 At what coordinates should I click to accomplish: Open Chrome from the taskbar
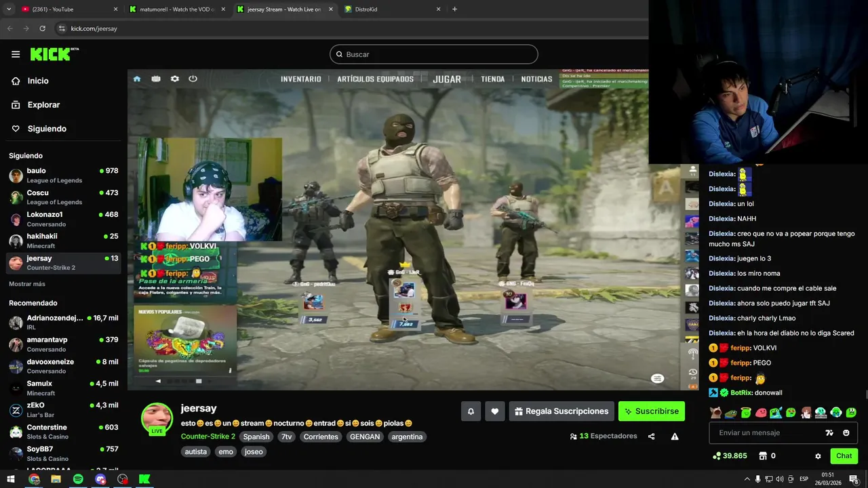34,479
